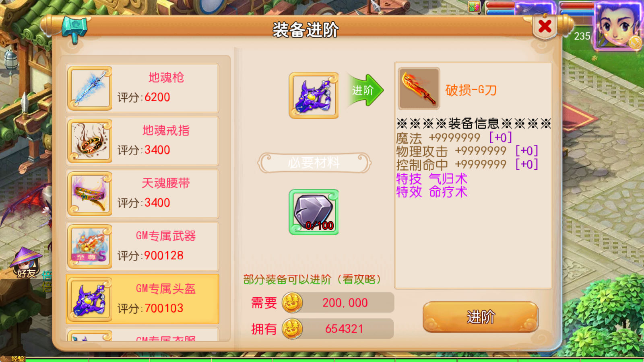Close the 装备进阶 dialog
The image size is (644, 362).
[545, 27]
